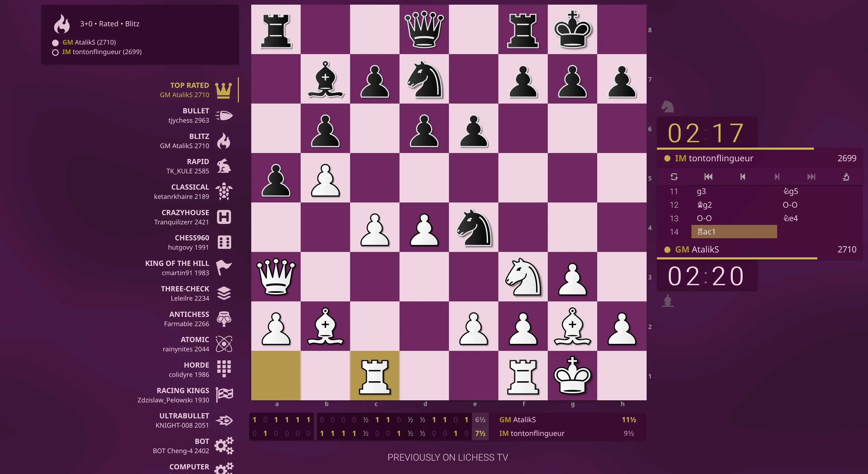Toggle to first move using skip-to-start button
This screenshot has height=474, width=868.
pyautogui.click(x=708, y=177)
